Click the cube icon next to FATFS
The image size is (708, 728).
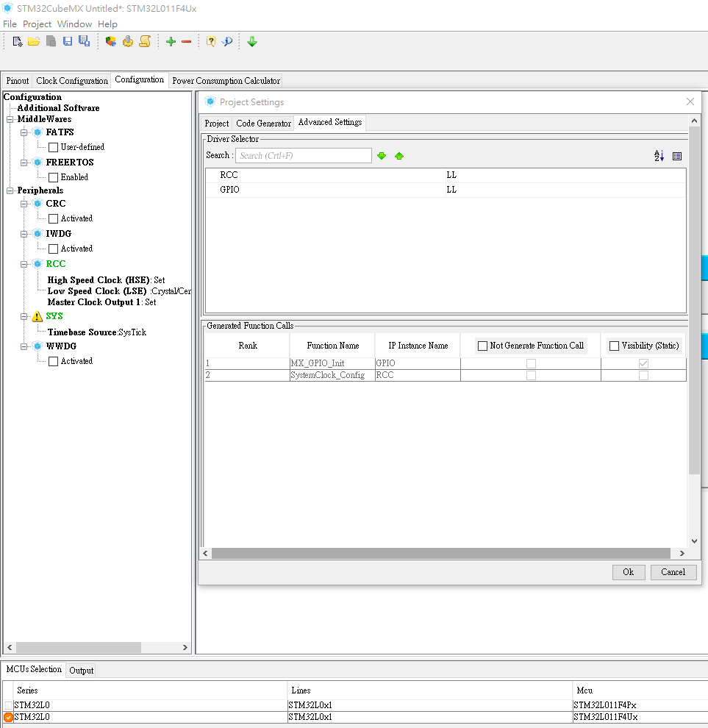click(x=38, y=132)
